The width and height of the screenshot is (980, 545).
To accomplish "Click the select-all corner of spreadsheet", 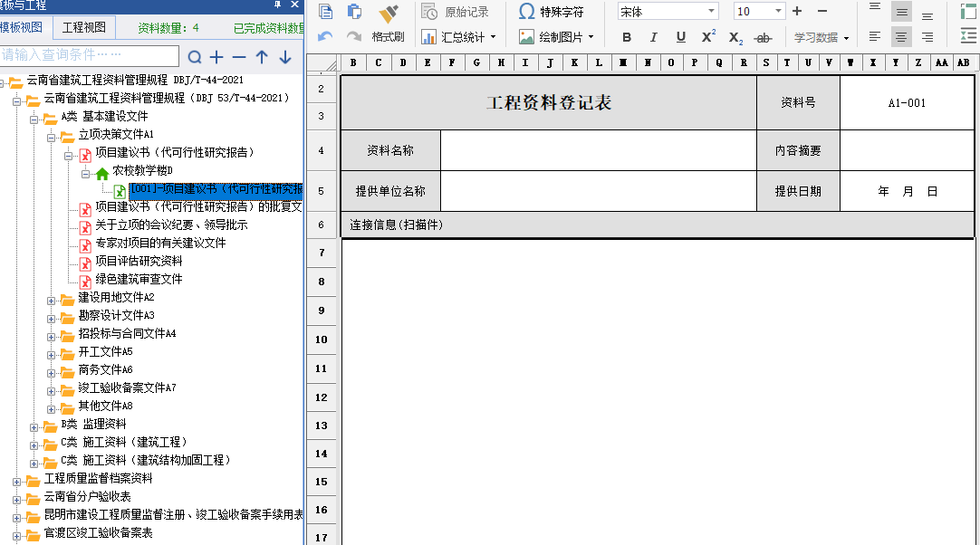I will [x=323, y=63].
